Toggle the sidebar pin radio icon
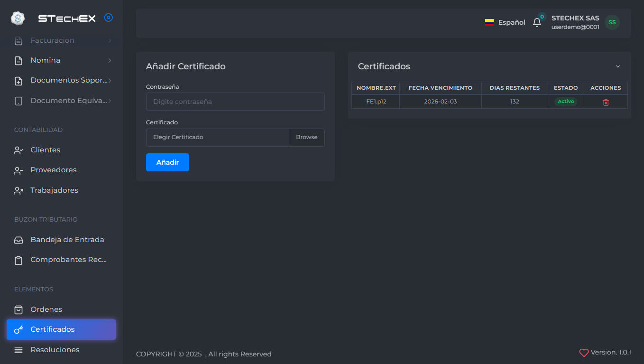The image size is (644, 364). pos(109,18)
